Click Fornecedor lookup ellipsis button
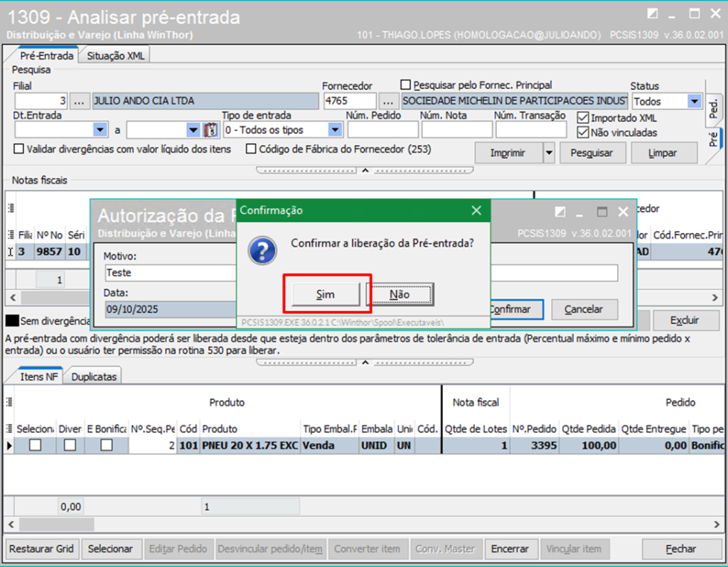The width and height of the screenshot is (728, 567). [388, 101]
